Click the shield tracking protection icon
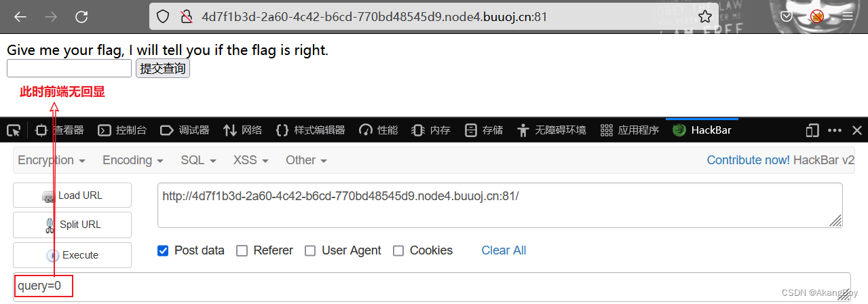 click(163, 17)
